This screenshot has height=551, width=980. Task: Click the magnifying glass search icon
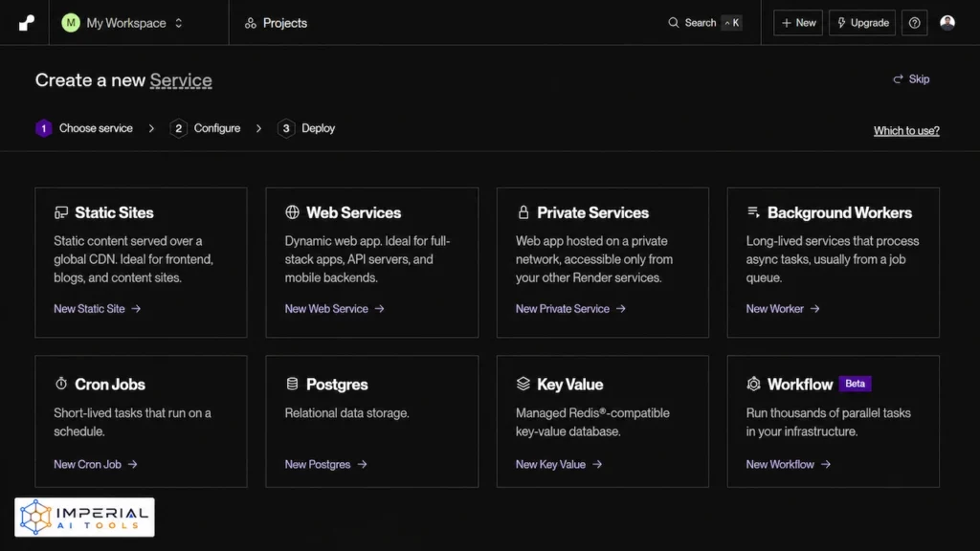coord(673,23)
